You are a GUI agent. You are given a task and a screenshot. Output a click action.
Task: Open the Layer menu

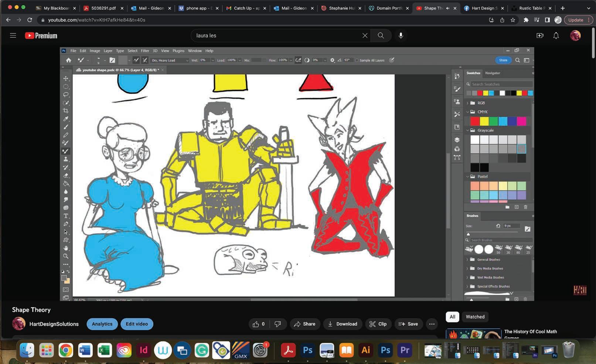[108, 51]
